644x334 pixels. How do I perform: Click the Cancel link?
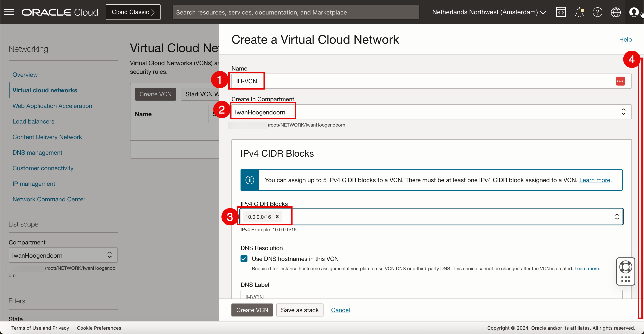(340, 310)
